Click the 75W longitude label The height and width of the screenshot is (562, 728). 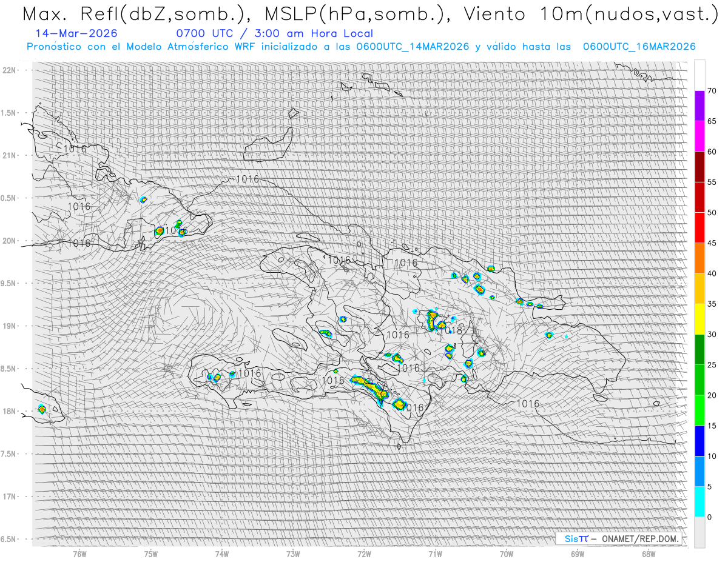pyautogui.click(x=150, y=554)
